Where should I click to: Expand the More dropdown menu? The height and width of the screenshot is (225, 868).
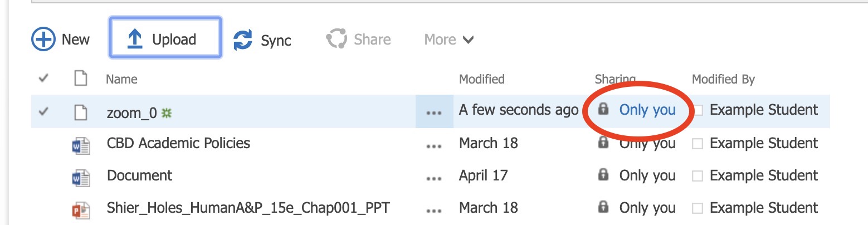(449, 40)
